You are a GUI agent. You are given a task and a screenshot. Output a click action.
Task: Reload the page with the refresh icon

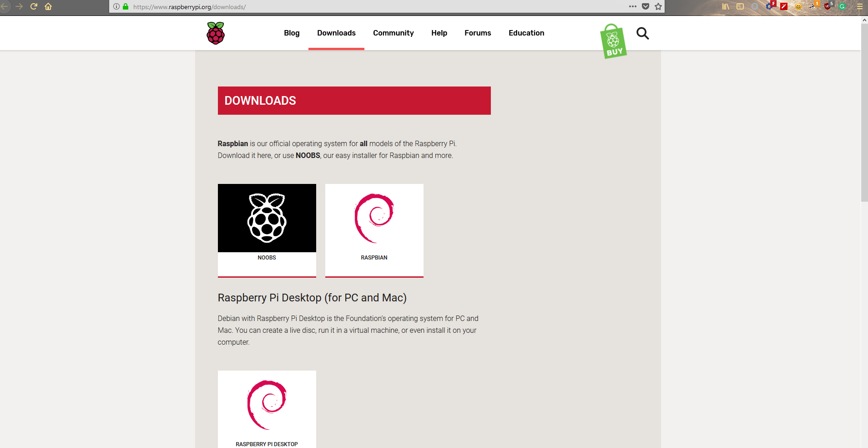coord(34,6)
